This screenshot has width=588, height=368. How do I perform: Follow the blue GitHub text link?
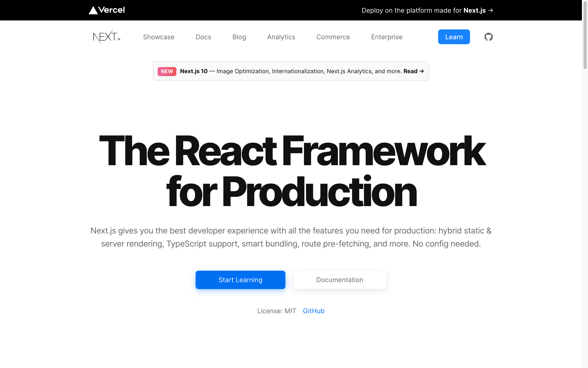tap(313, 311)
